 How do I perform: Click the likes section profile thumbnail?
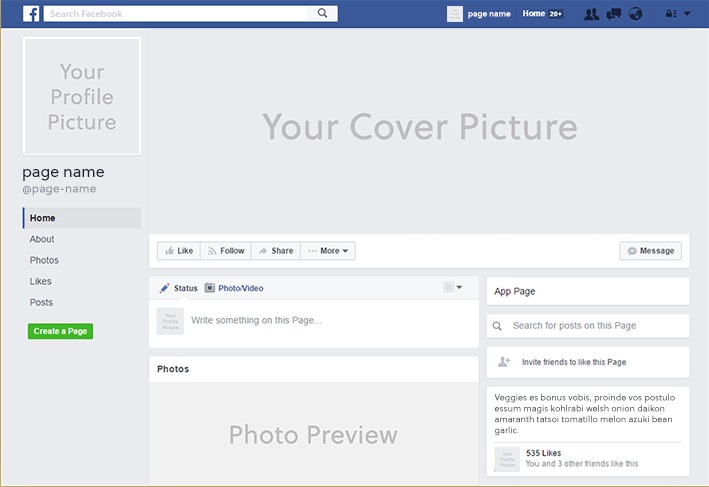tap(507, 459)
